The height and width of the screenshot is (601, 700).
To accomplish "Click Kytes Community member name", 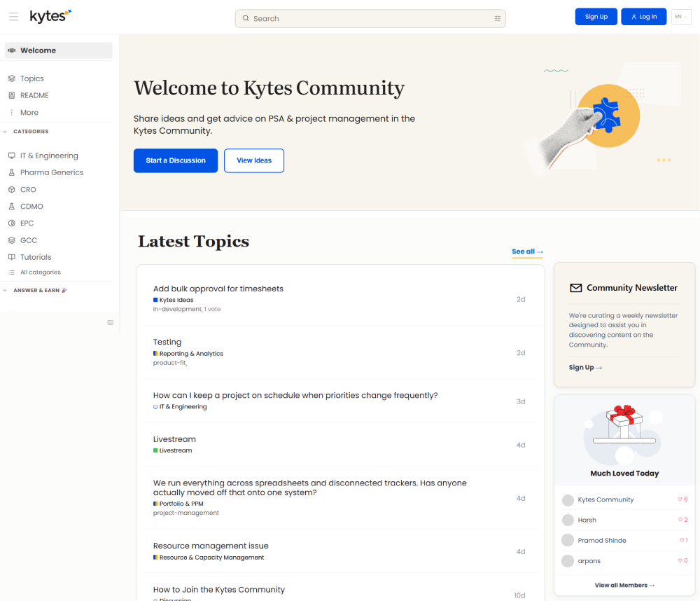I will 605,499.
